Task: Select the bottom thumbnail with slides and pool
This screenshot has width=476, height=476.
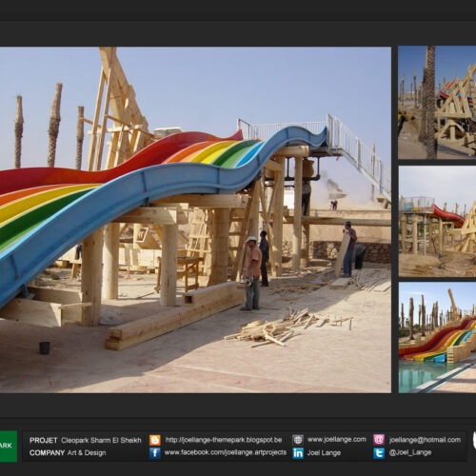Action: pyautogui.click(x=437, y=337)
